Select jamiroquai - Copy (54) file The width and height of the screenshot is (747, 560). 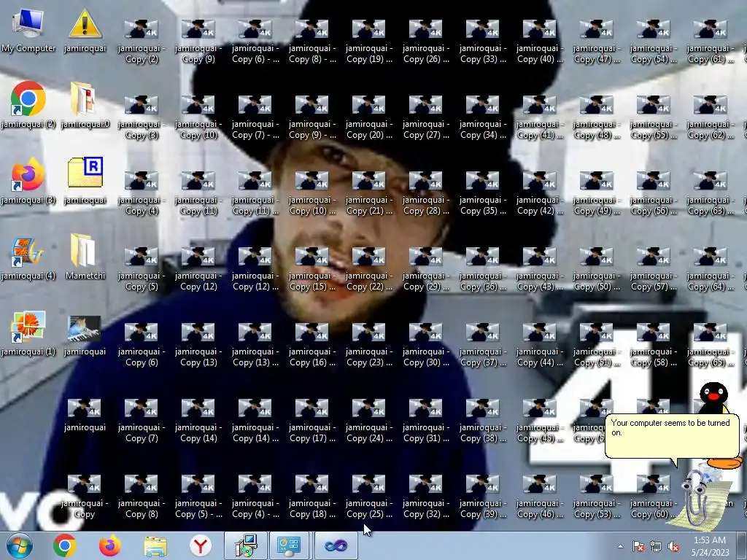tap(653, 41)
